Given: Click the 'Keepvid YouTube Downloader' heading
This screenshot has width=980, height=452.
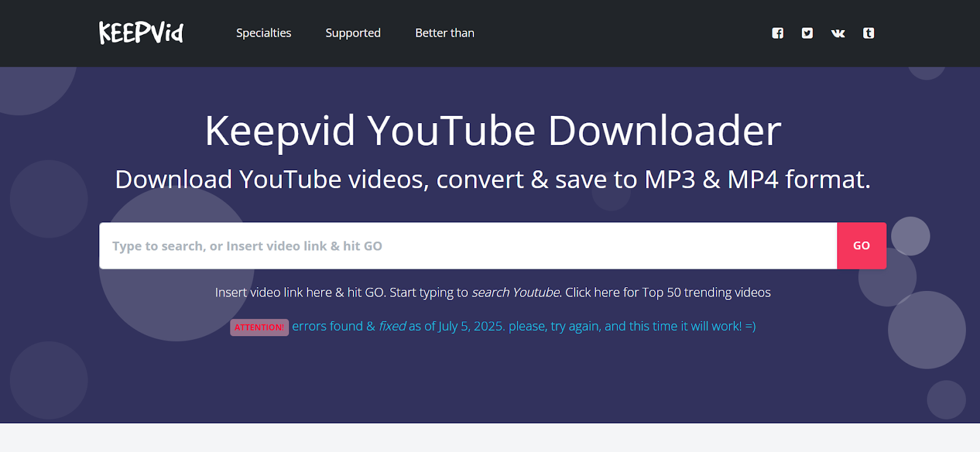Looking at the screenshot, I should tap(493, 130).
